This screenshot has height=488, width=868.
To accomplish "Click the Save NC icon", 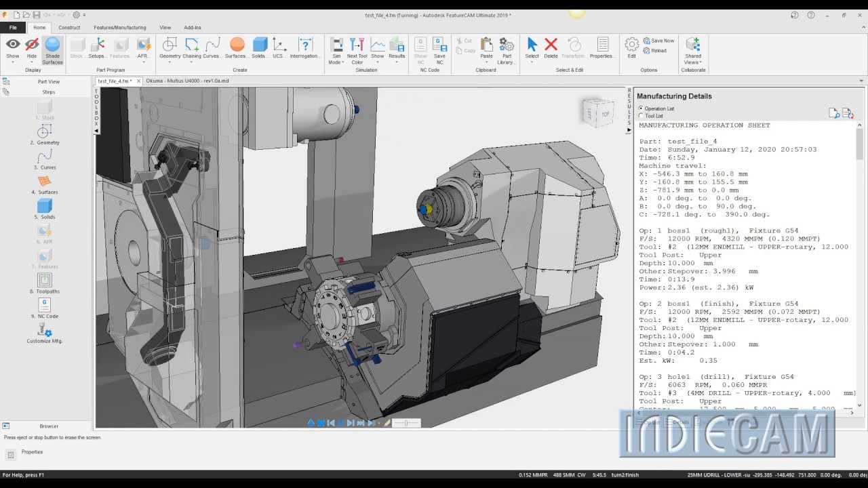I will pyautogui.click(x=439, y=45).
